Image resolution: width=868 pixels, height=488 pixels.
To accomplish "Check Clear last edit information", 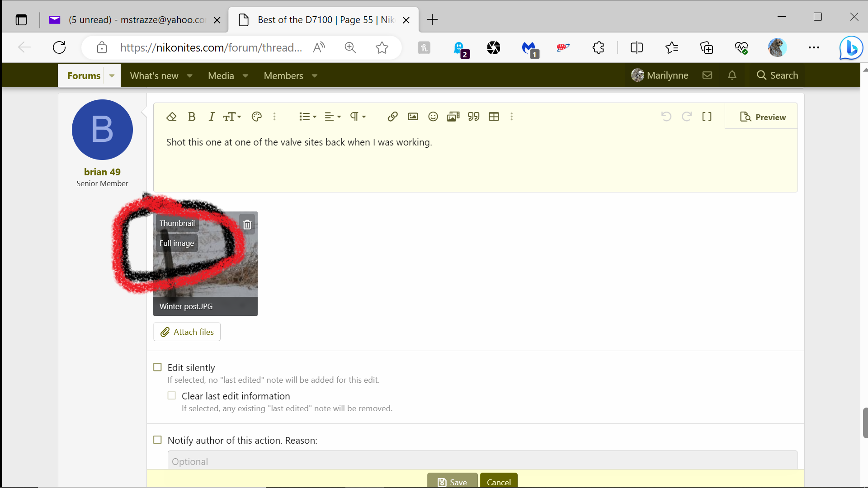I will pos(172,395).
